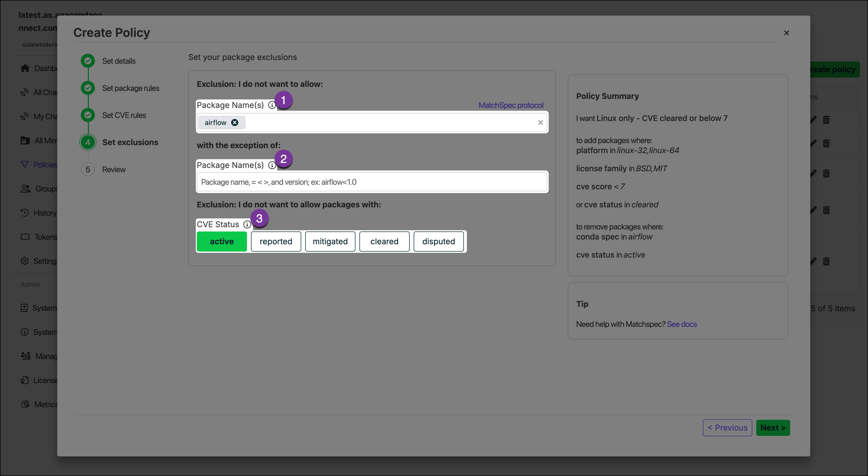The height and width of the screenshot is (476, 868).
Task: Click info icon beside exception Package Name(s)
Action: (x=272, y=165)
